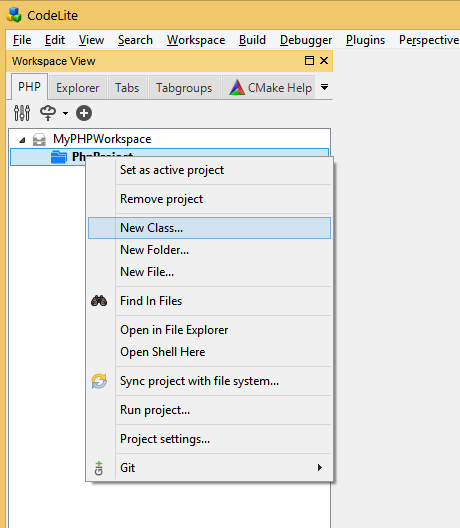Select the blue project folder item
Screen dimensions: 460x528
click(58, 157)
